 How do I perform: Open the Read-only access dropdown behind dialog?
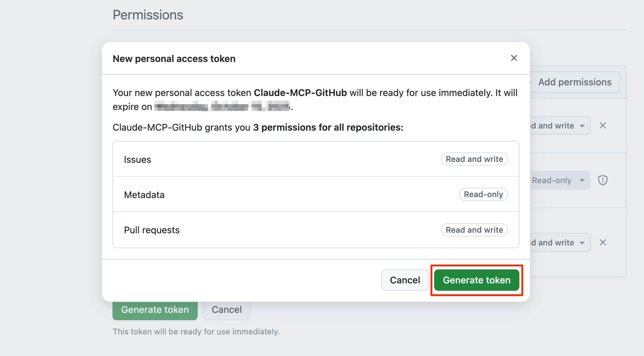559,180
